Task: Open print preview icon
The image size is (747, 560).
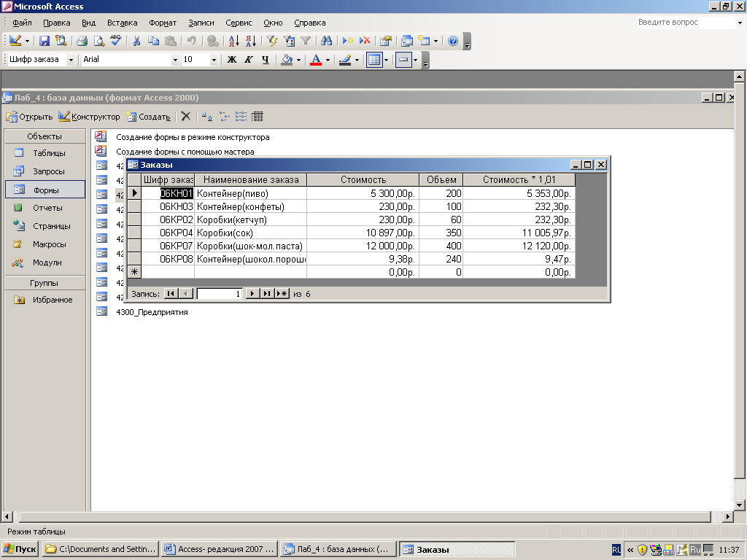Action: tap(98, 41)
